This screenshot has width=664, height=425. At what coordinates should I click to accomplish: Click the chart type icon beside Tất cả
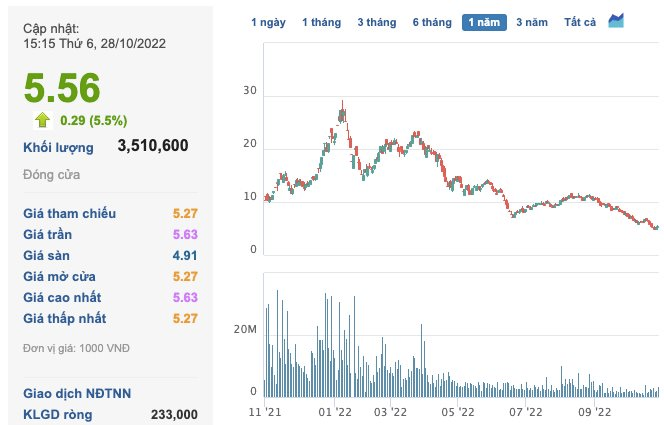click(x=616, y=21)
